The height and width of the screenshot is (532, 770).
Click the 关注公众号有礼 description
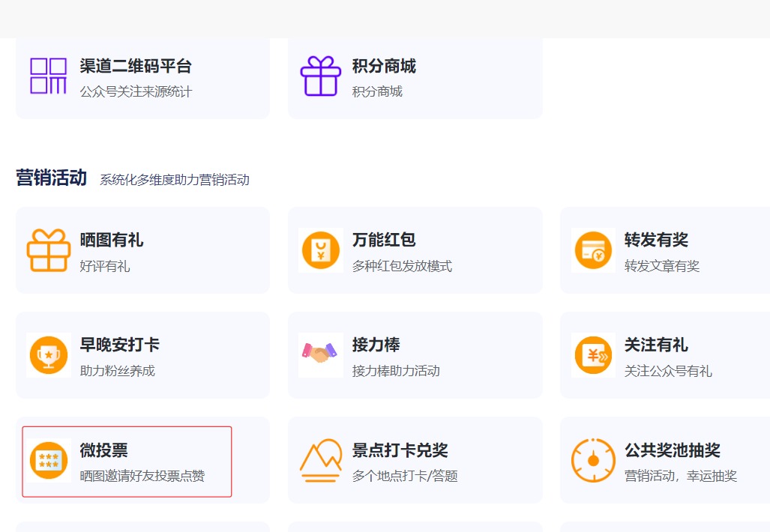(x=668, y=371)
